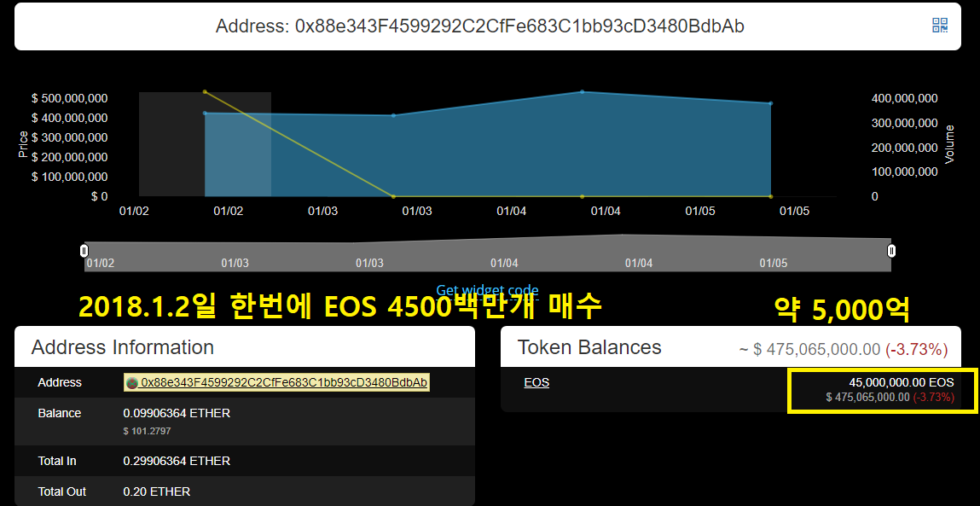980x506 pixels.
Task: Click the identicon avatar beside the address
Action: click(130, 382)
